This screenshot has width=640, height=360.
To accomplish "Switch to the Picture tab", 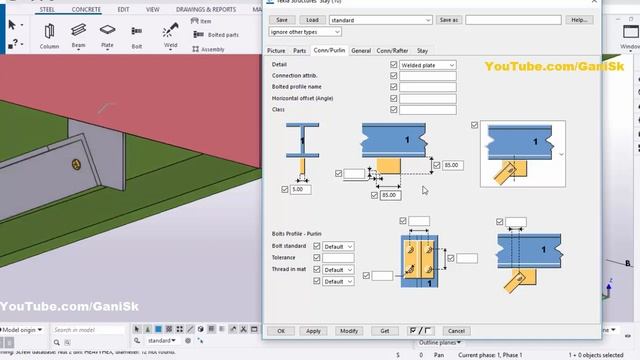I will tap(276, 51).
